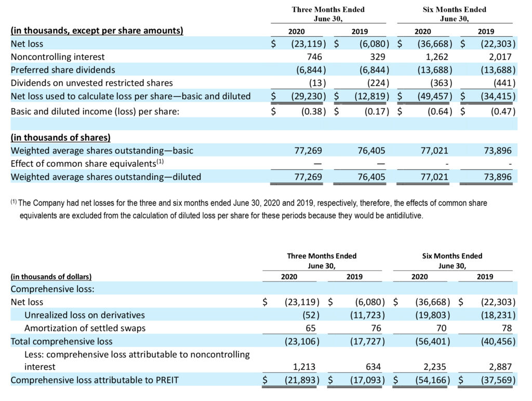Select the (13) dividends on unvested shares value
This screenshot has height=401, width=532.
(x=317, y=83)
